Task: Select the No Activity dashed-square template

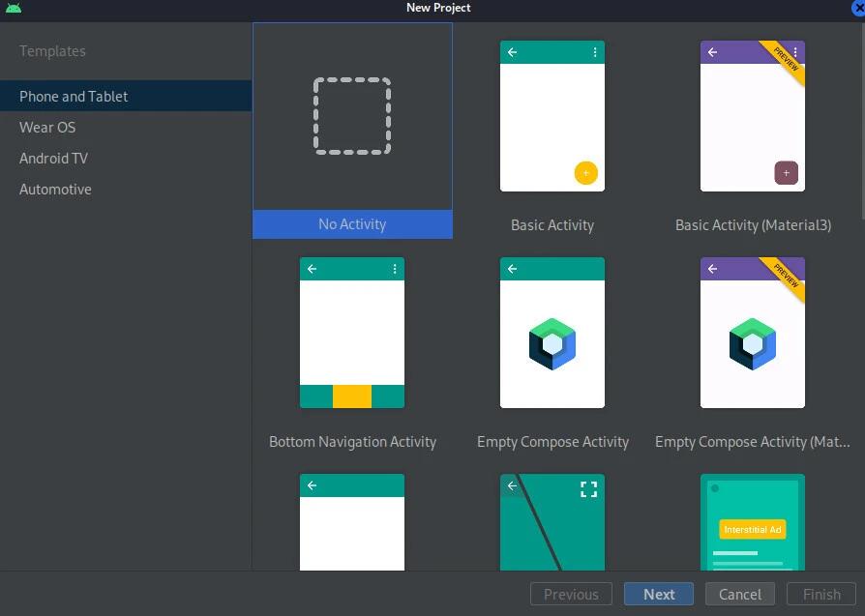Action: coord(352,117)
